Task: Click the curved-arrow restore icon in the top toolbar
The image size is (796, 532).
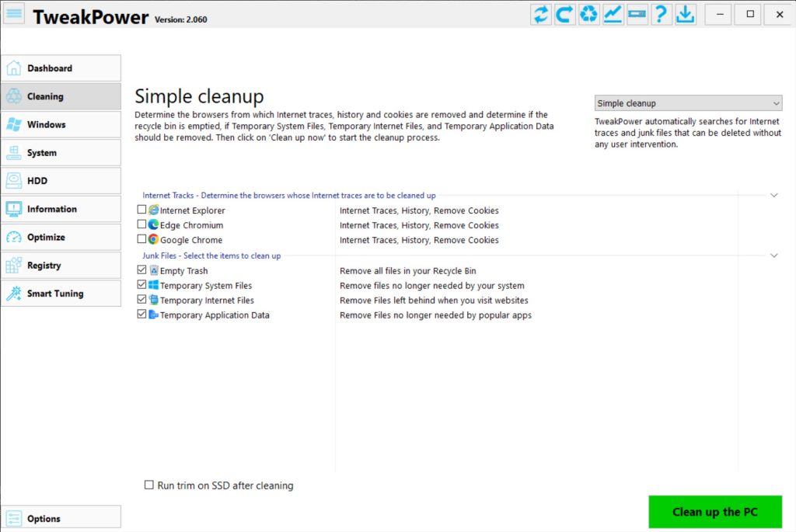Action: click(x=565, y=14)
